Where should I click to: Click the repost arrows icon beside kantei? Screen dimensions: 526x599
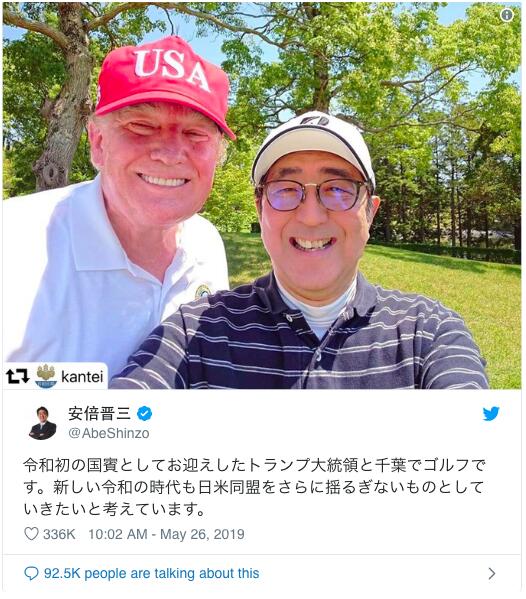tap(18, 376)
